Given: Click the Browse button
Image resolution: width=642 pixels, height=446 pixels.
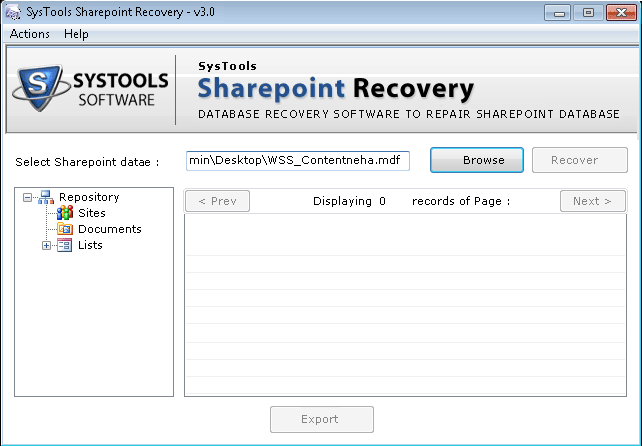Looking at the screenshot, I should pos(477,160).
